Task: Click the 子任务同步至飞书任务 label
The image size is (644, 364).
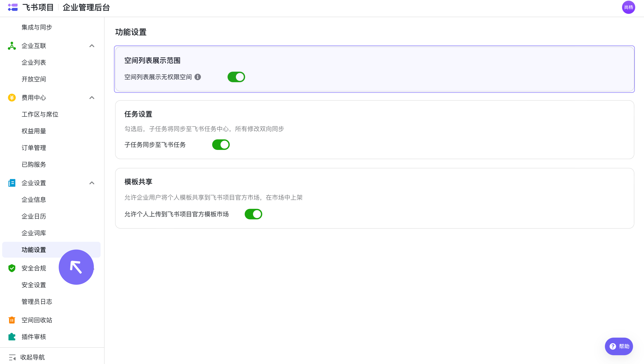Action: pos(155,145)
